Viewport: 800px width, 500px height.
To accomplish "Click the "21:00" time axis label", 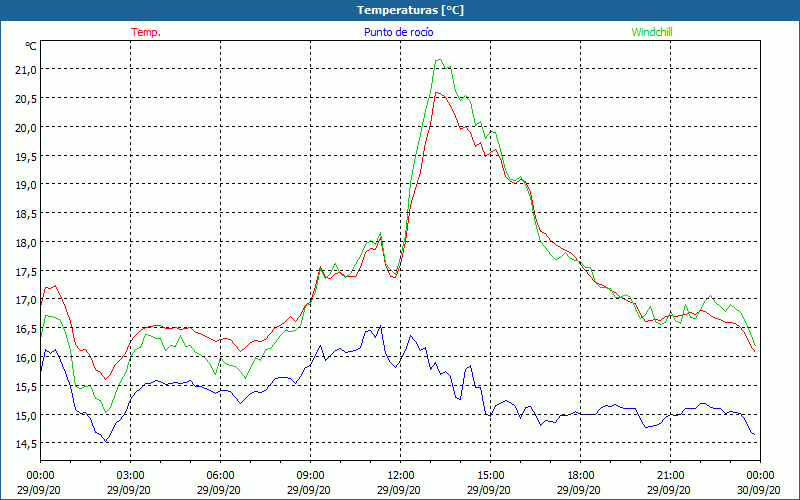I will [670, 476].
